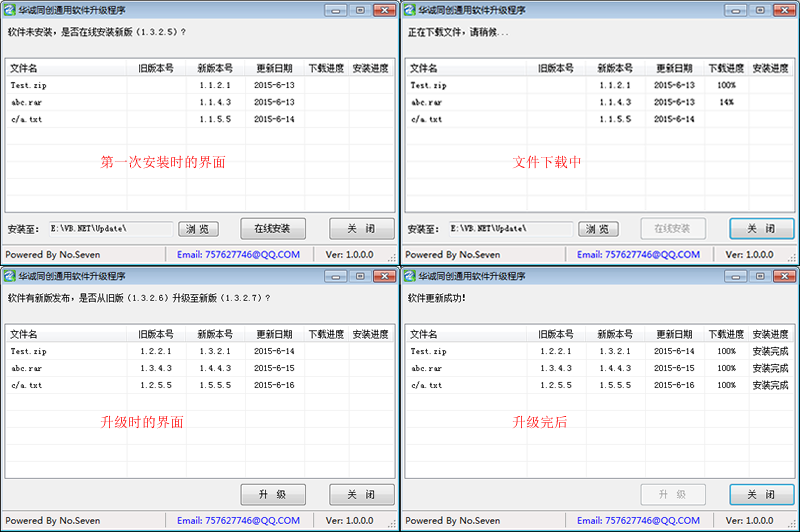Click Email link in 正在下载文件 window status bar
Screen dimensions: 800x532
click(638, 255)
